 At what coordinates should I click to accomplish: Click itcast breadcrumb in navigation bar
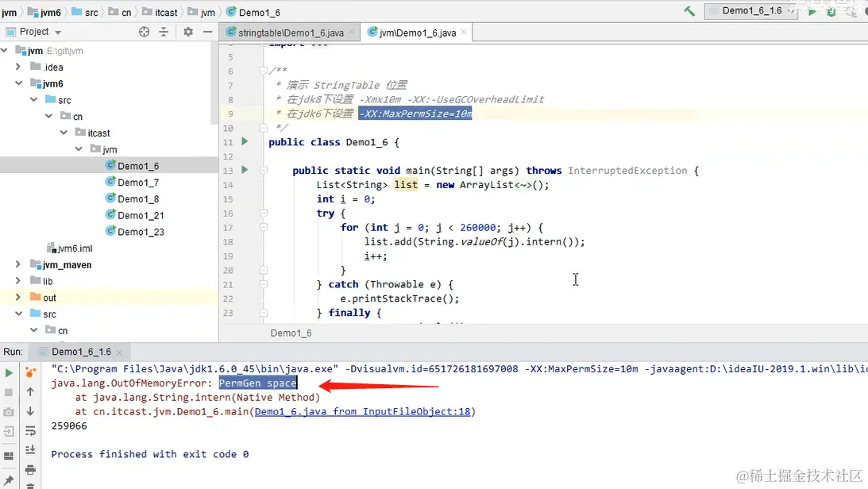[x=160, y=12]
